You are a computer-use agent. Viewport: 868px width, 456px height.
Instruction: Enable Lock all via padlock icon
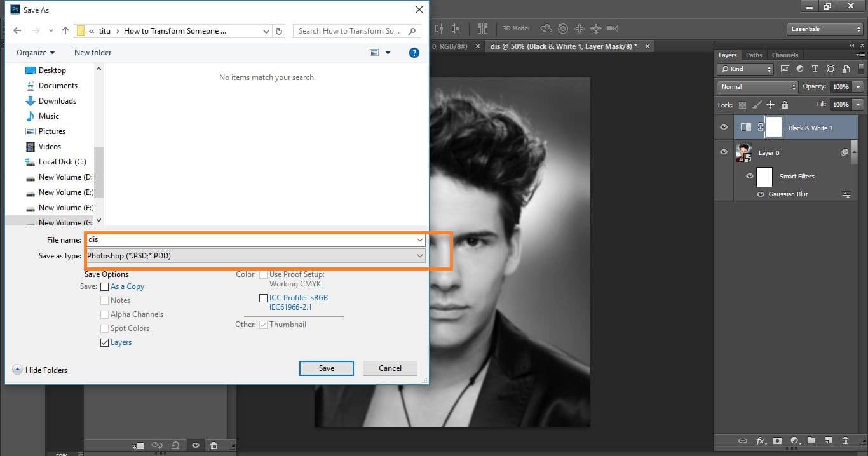[x=785, y=104]
